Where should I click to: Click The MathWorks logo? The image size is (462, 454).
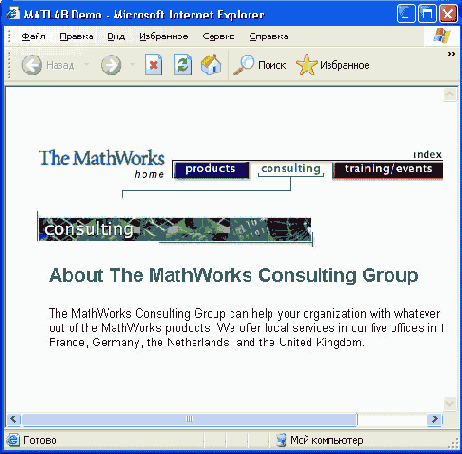pos(102,158)
